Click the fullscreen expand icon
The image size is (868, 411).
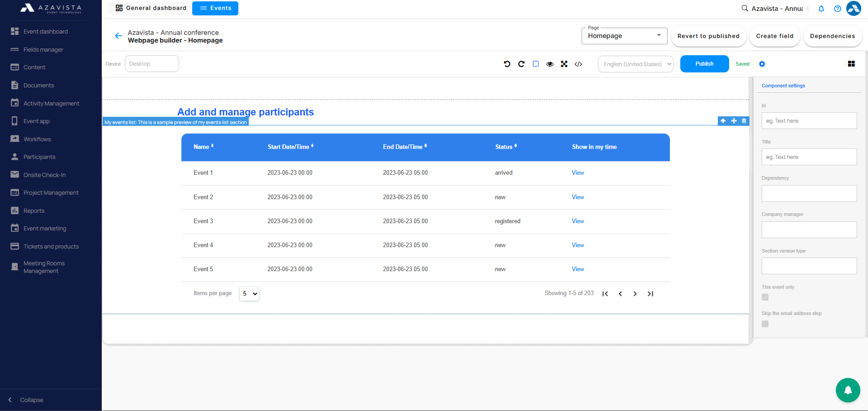pos(564,64)
